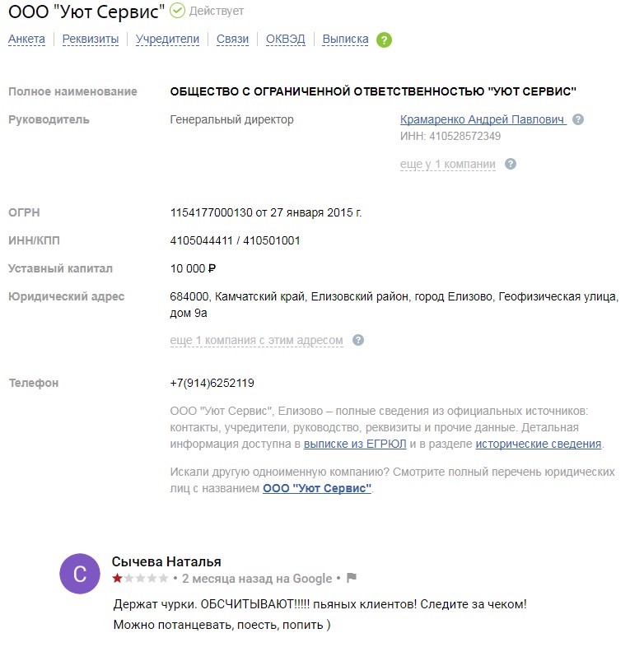Open the ОКВЭД tab

tap(285, 39)
